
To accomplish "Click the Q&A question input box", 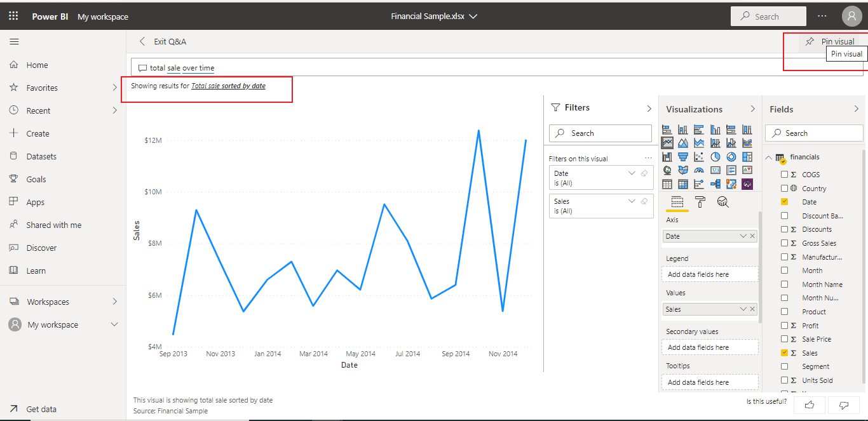I will coord(445,68).
